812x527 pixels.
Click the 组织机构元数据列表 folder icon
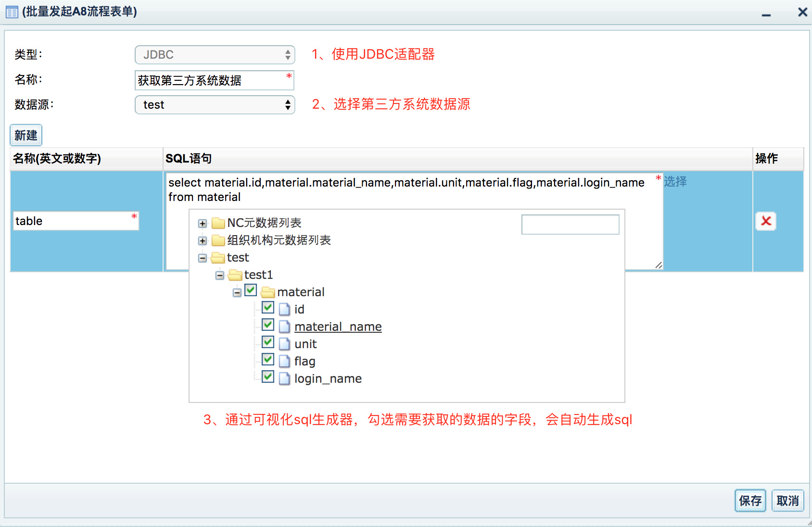[218, 240]
